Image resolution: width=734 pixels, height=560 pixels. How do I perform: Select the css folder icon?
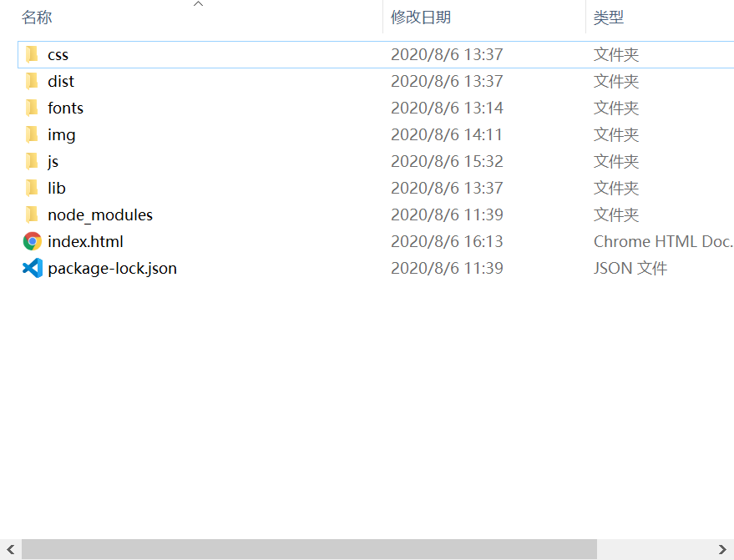tap(33, 54)
